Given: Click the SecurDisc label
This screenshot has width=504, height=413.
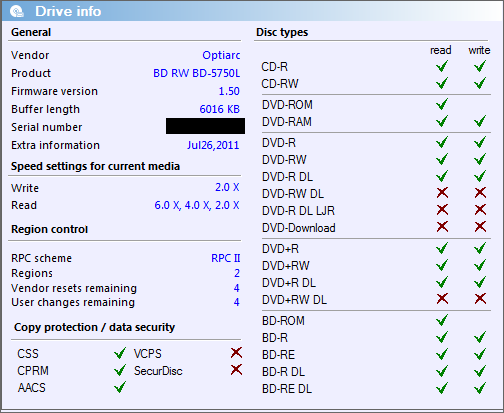Looking at the screenshot, I should coord(158,371).
